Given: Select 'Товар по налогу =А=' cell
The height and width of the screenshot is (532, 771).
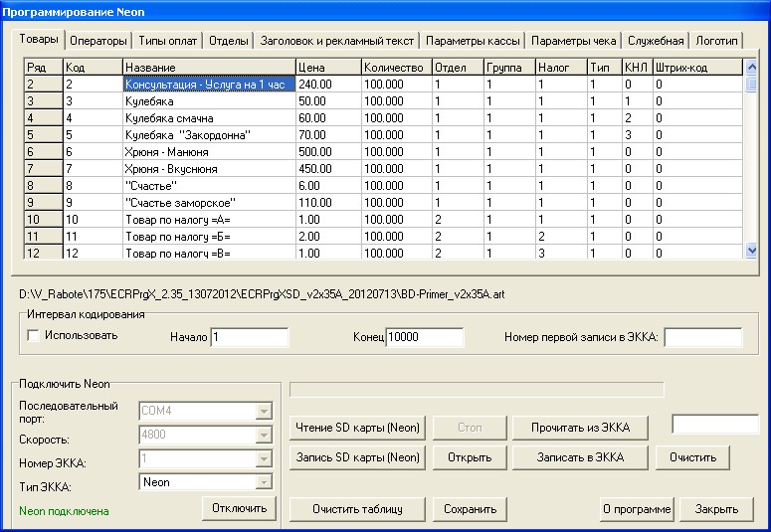Looking at the screenshot, I should [x=209, y=220].
